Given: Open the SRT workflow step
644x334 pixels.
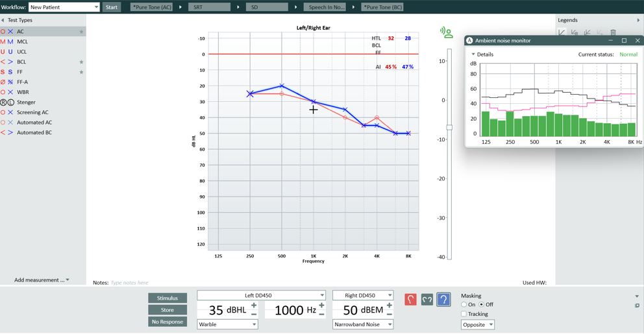Looking at the screenshot, I should [x=210, y=7].
